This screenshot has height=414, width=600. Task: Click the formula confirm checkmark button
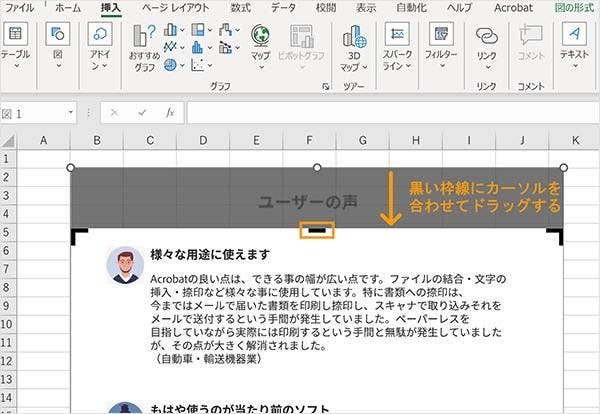(x=142, y=112)
